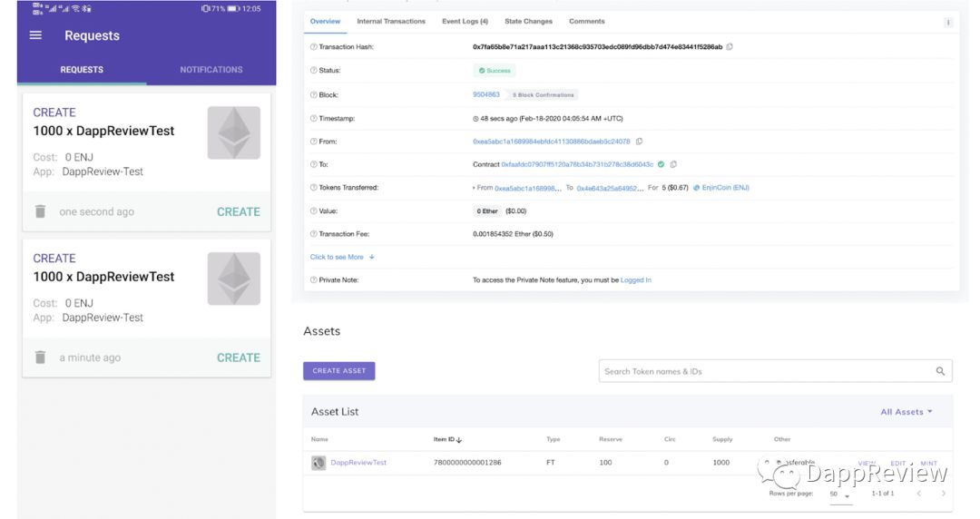Viewport: 980px width, 519px height.
Task: Delete the request from one second ago
Action: [40, 211]
